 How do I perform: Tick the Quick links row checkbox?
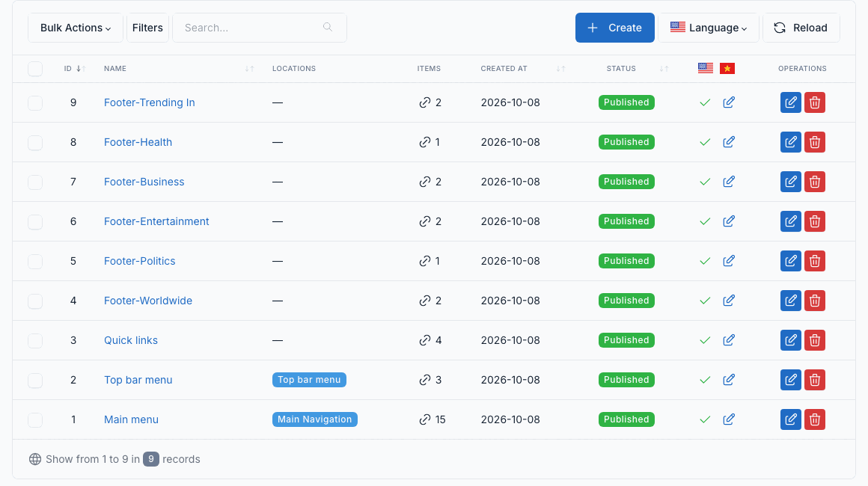pyautogui.click(x=35, y=341)
